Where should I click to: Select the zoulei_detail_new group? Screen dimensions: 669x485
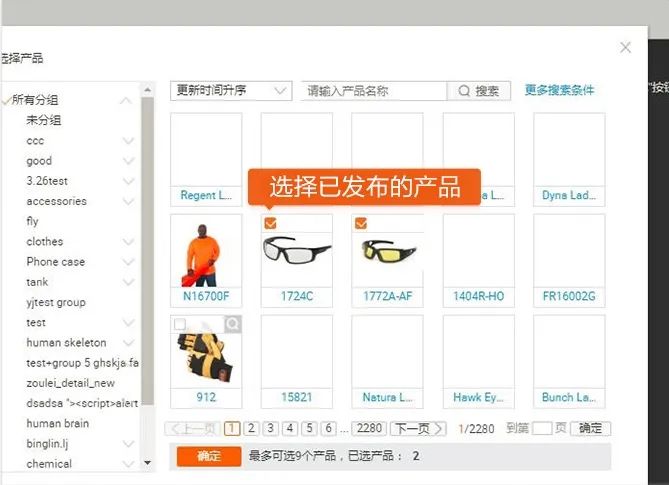click(x=70, y=383)
